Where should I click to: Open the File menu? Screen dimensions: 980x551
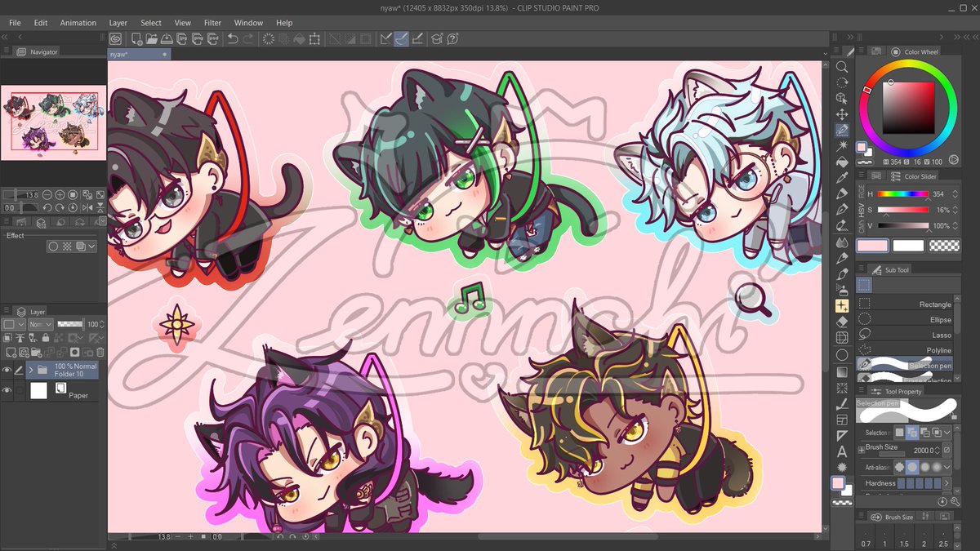click(15, 23)
